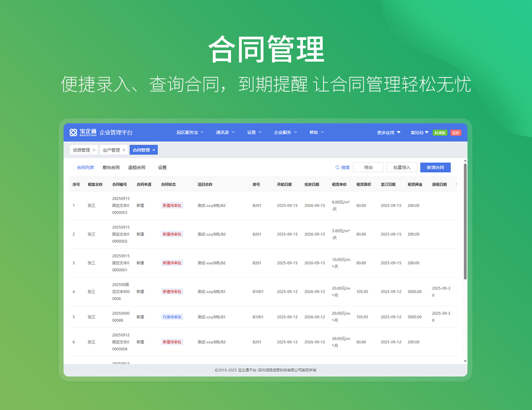Screen dimensions: 532x410
Task: Click contract number ending 0000001 in row 3
Action: 121,263
